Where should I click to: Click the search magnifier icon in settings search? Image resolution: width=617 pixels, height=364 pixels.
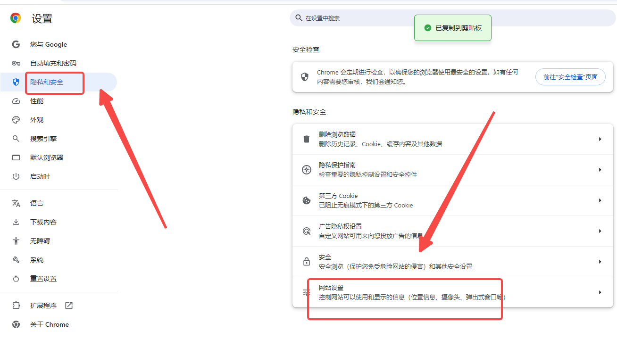(299, 18)
